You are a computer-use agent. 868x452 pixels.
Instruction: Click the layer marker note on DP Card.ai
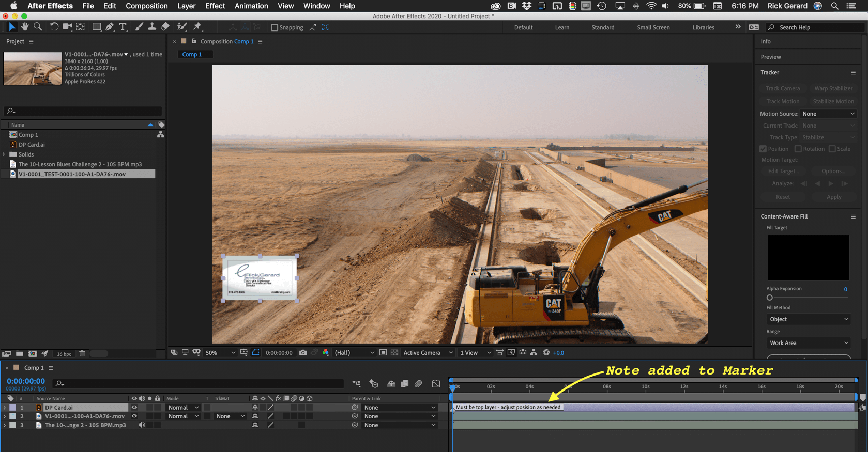(x=508, y=408)
